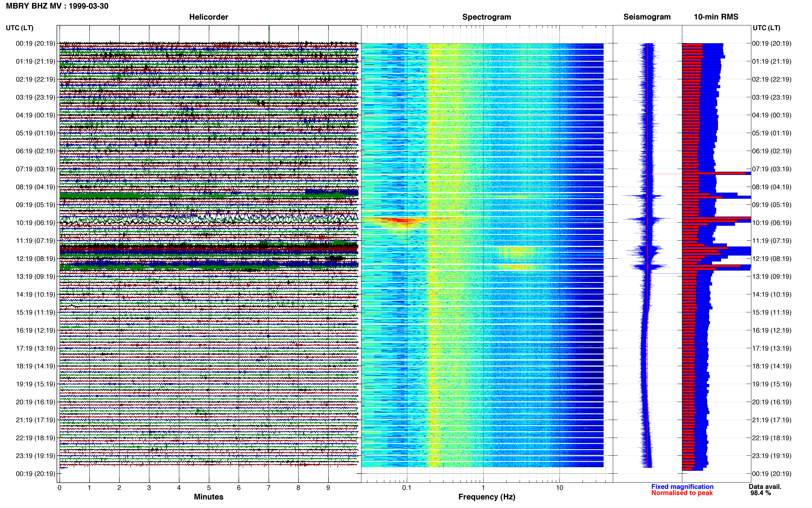Click the "UTC (LT)" label beside the RMS panel
Screen dimensions: 812x508
(x=766, y=28)
